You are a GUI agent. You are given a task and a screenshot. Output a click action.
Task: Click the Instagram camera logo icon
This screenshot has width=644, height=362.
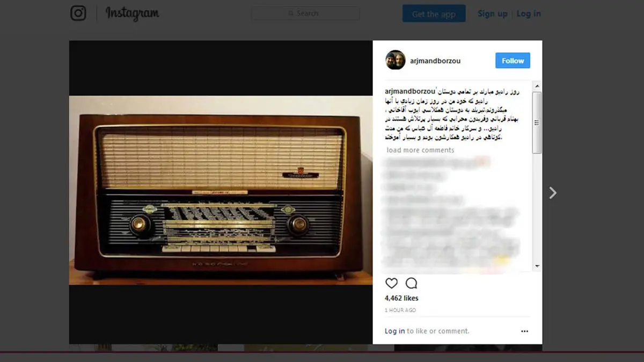(78, 13)
